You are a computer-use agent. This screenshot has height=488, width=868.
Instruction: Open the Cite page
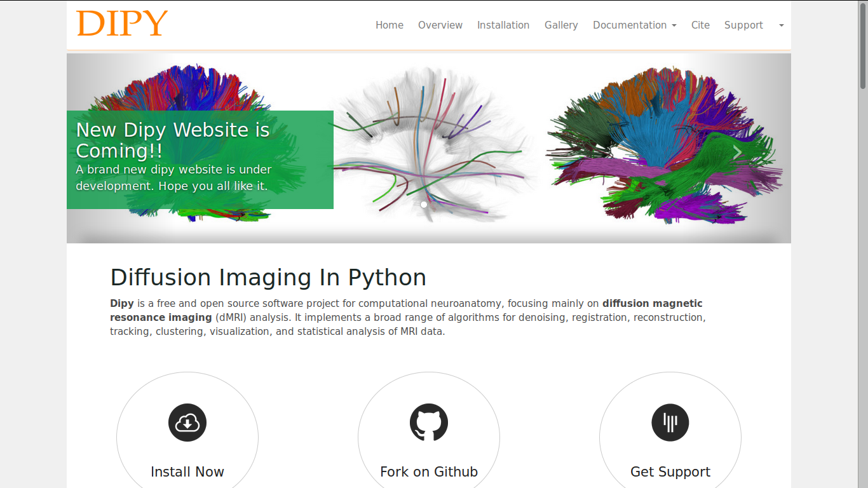[x=700, y=25]
